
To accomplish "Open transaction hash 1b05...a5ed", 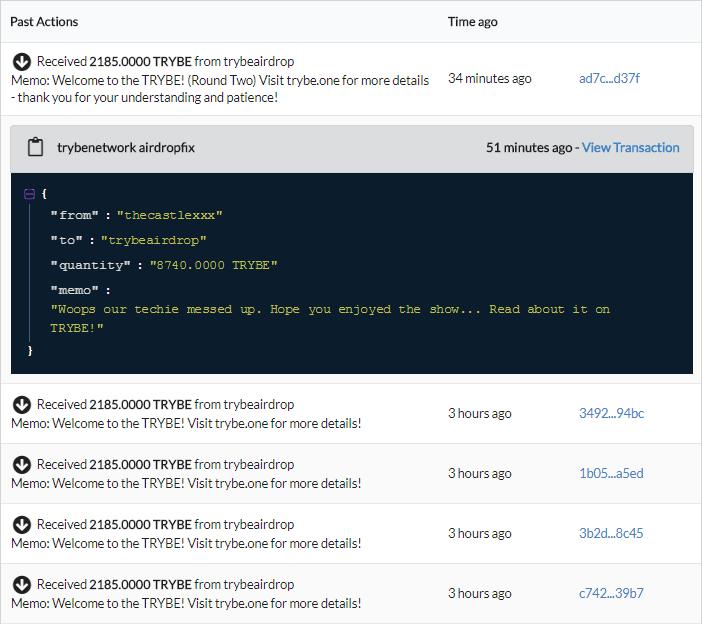I will [x=611, y=473].
